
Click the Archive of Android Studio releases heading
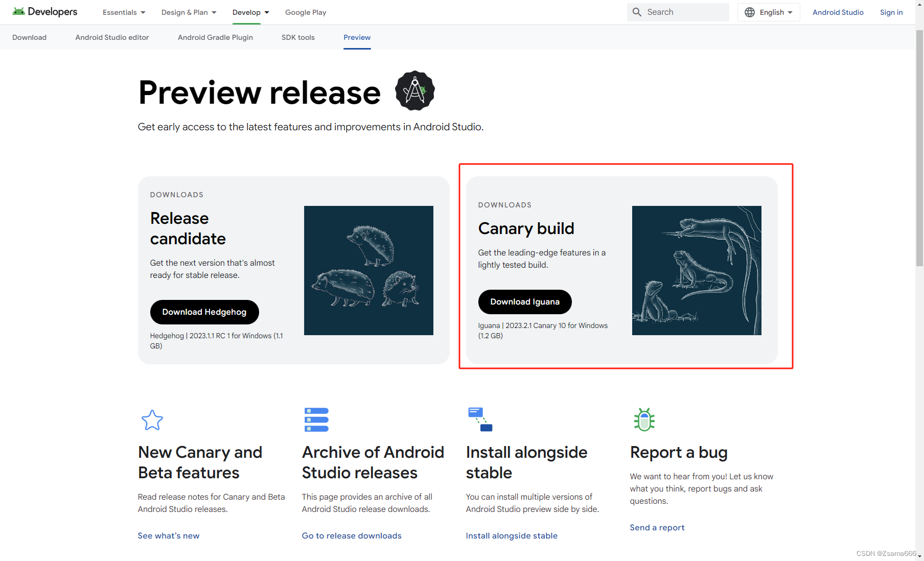pyautogui.click(x=373, y=462)
